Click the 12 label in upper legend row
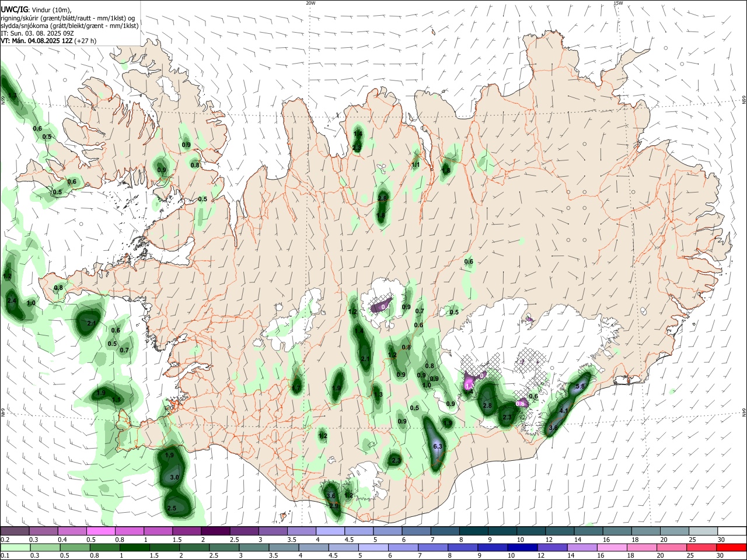Screen dimensions: 747x560 (x=549, y=540)
